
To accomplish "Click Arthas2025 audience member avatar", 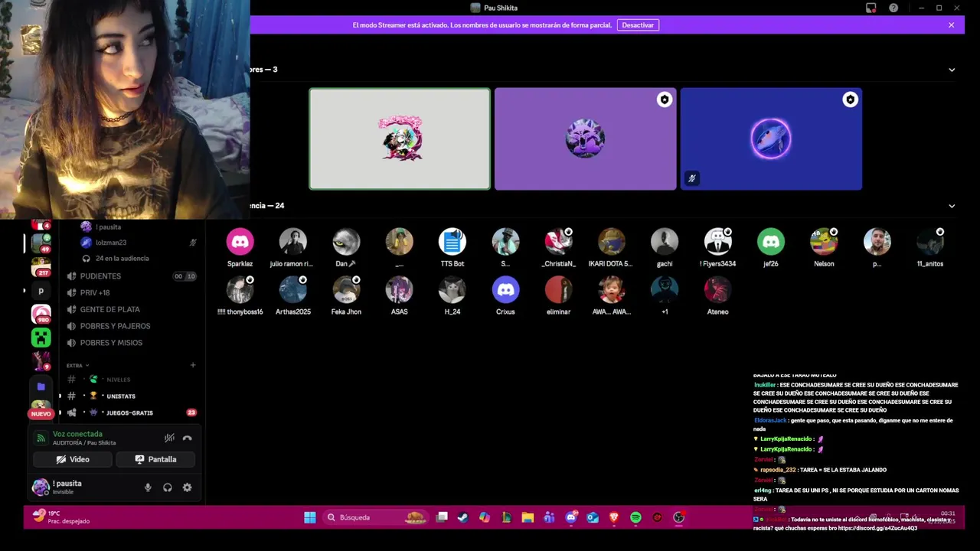I will pyautogui.click(x=293, y=290).
